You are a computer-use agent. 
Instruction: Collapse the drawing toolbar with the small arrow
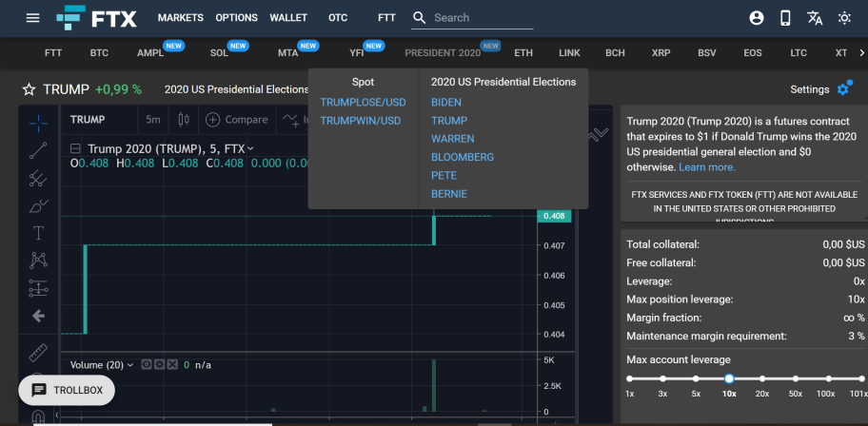(56, 415)
